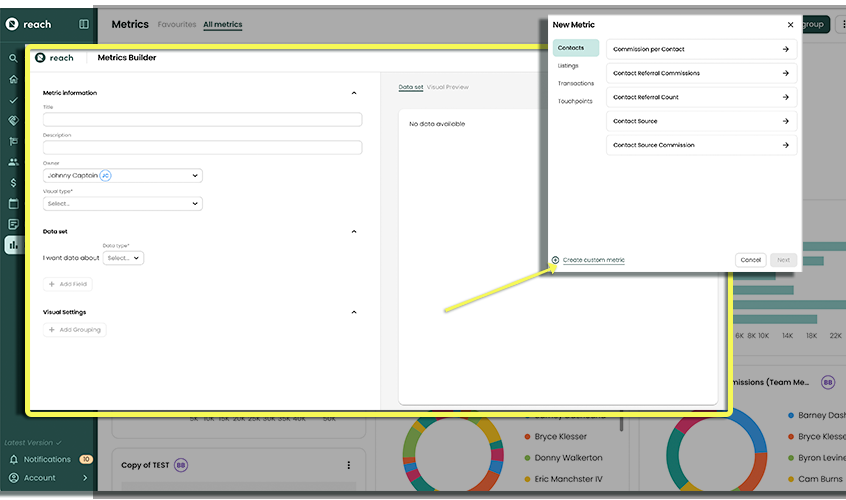The height and width of the screenshot is (500, 846).
Task: Open the Owner dropdown showing Johnny Captain
Action: (x=122, y=175)
